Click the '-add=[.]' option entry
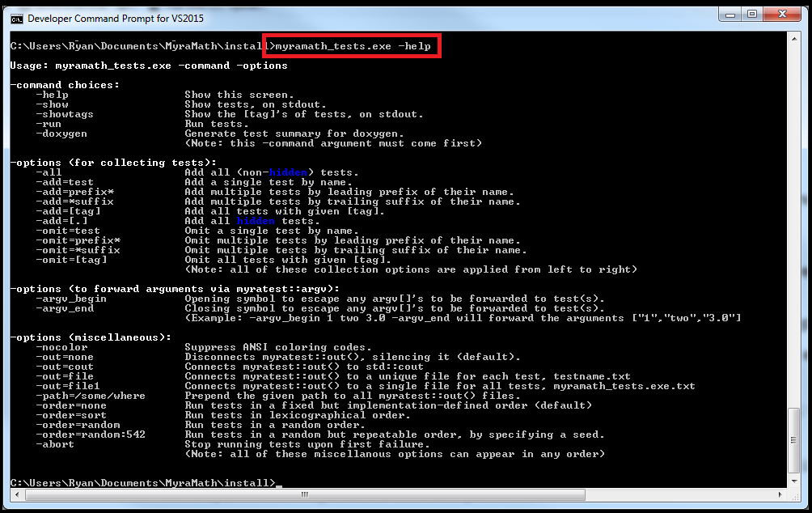The height and width of the screenshot is (513, 812). (61, 221)
